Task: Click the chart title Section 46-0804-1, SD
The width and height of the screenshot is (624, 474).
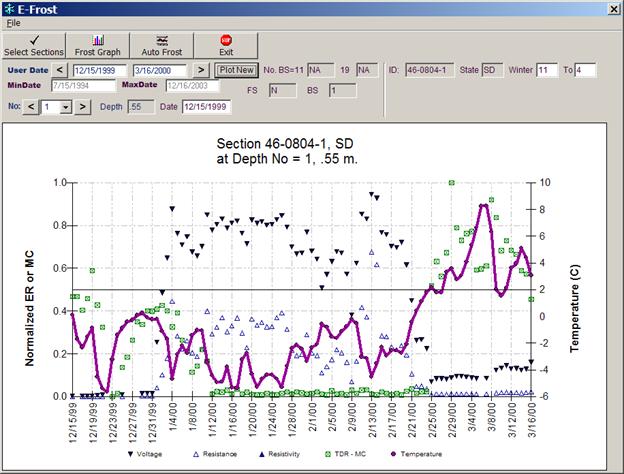Action: (285, 143)
